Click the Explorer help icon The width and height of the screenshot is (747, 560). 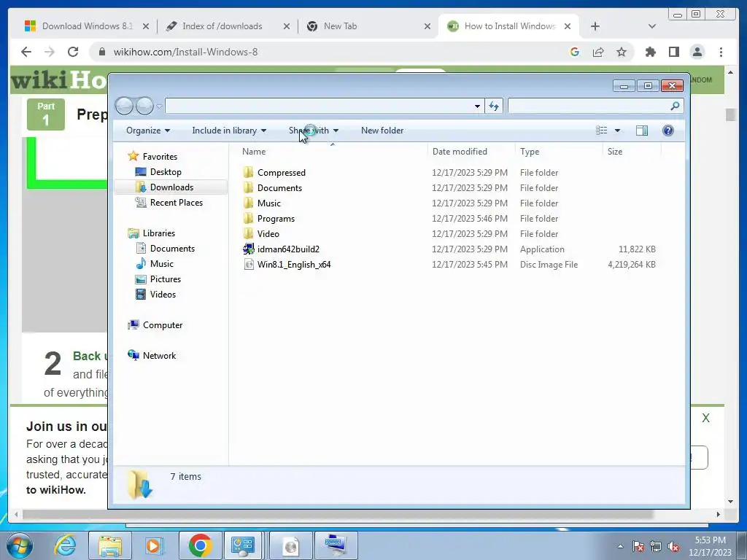click(x=668, y=131)
